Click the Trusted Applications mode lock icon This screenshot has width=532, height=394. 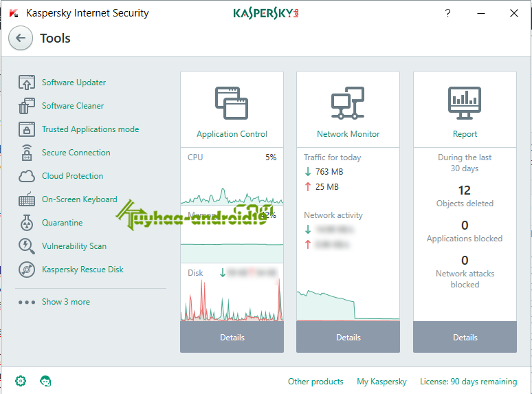pos(27,129)
